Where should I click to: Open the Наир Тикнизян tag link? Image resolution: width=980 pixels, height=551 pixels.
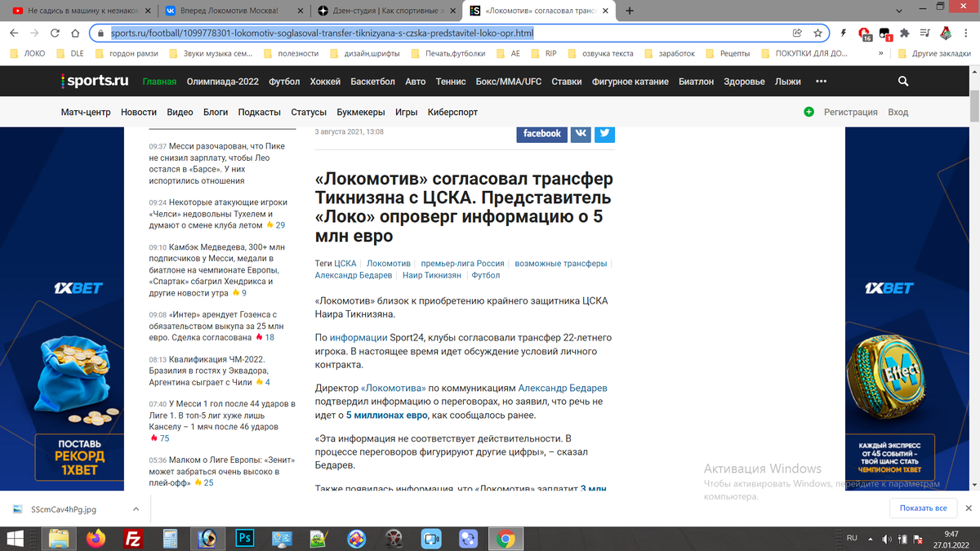tap(432, 275)
